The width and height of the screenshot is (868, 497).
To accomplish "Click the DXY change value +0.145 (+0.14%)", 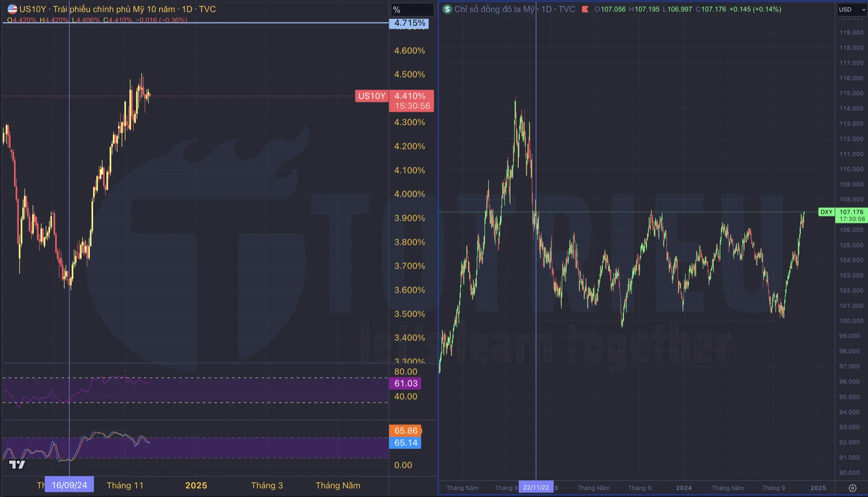I will [x=755, y=9].
